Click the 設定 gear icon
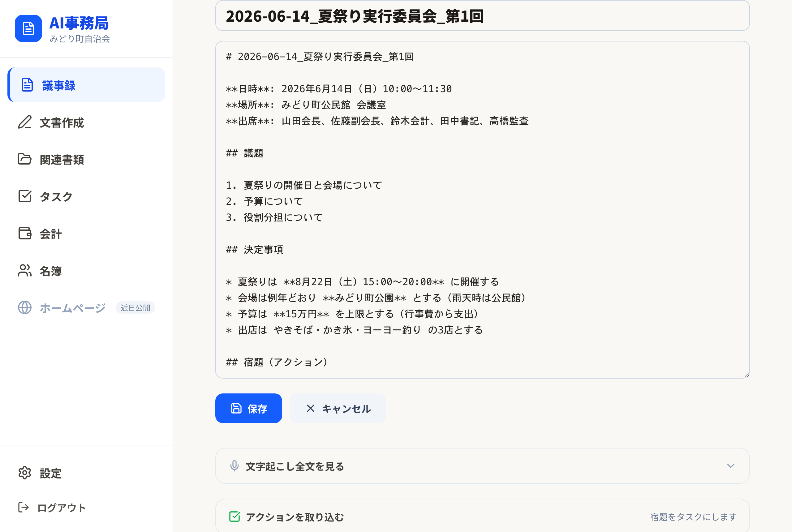Screen dimensions: 792x532 coord(25,473)
